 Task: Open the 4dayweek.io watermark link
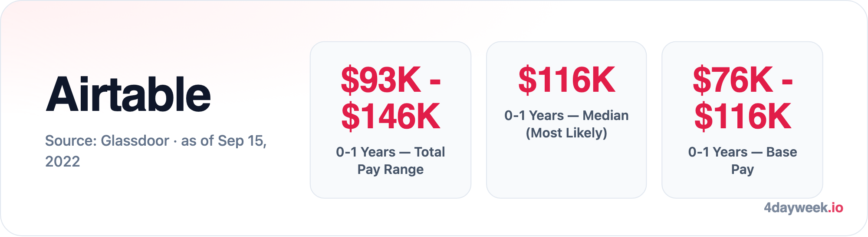tap(803, 208)
